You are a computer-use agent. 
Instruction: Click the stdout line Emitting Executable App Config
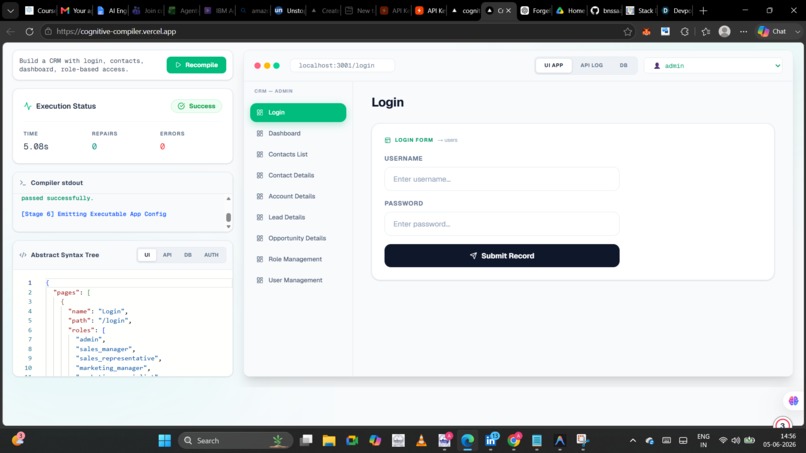click(x=94, y=214)
